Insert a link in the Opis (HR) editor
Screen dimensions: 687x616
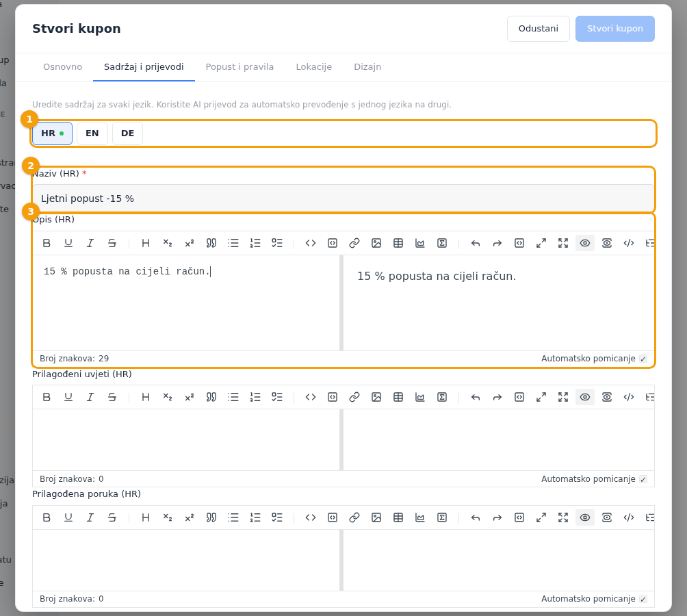click(x=354, y=243)
